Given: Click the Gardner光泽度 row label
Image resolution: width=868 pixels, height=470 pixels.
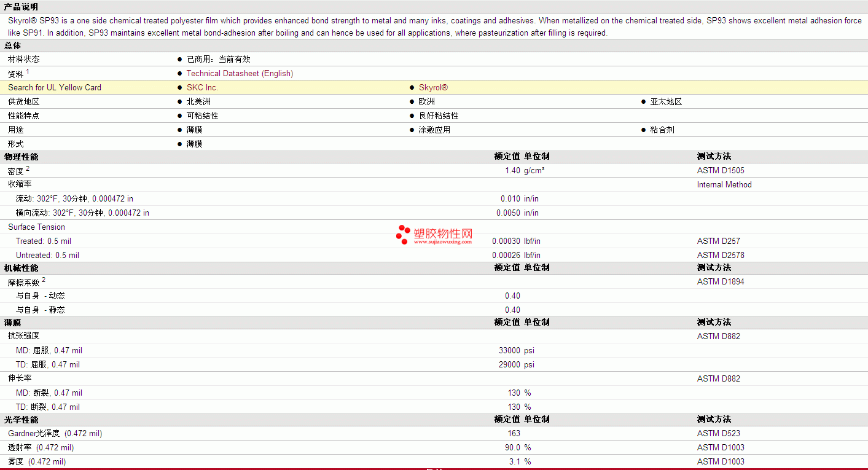Looking at the screenshot, I should 55,433.
